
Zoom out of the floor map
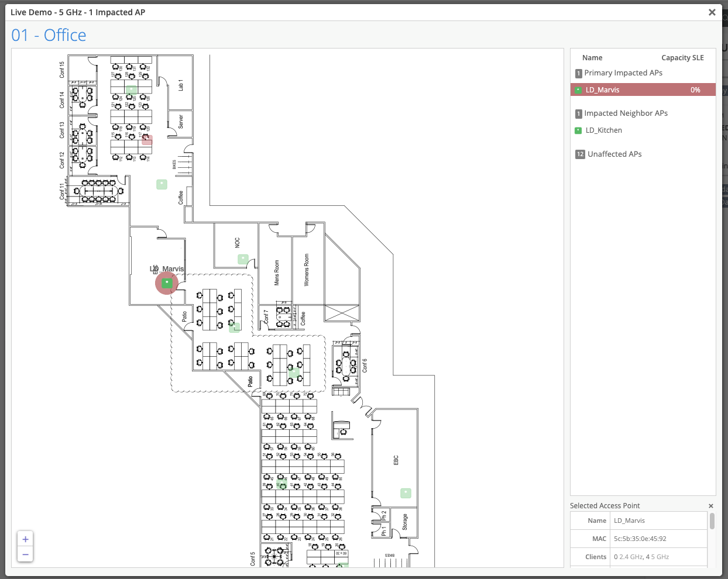click(25, 554)
